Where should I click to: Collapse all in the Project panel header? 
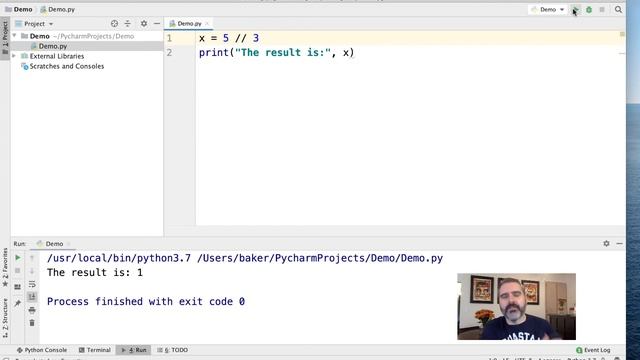tap(128, 24)
